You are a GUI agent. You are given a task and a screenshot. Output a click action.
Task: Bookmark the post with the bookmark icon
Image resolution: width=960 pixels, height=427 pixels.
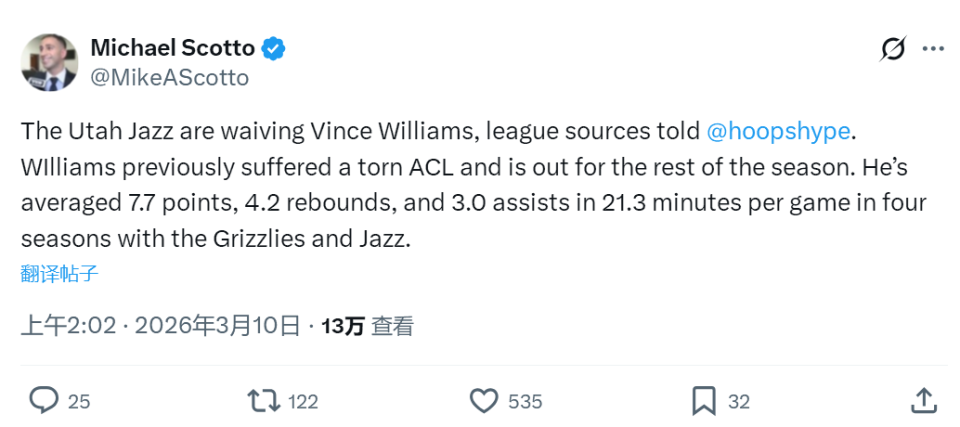pyautogui.click(x=704, y=401)
